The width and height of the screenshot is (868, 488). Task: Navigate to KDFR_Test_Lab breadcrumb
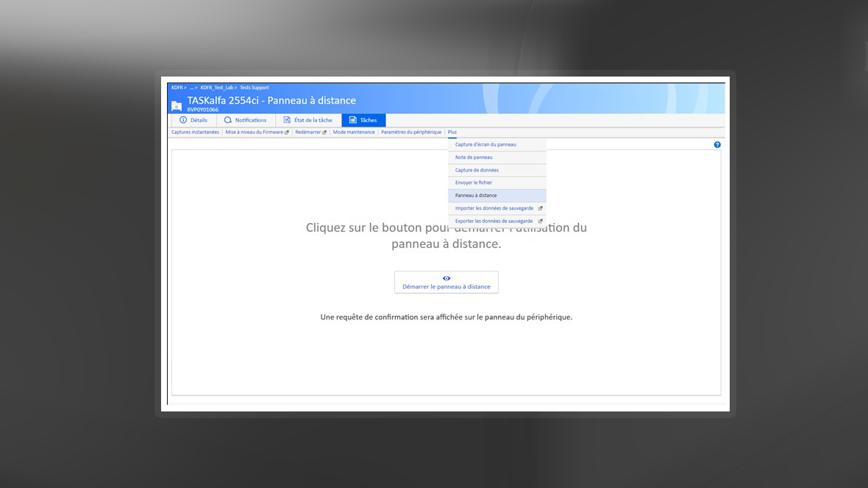pos(216,88)
